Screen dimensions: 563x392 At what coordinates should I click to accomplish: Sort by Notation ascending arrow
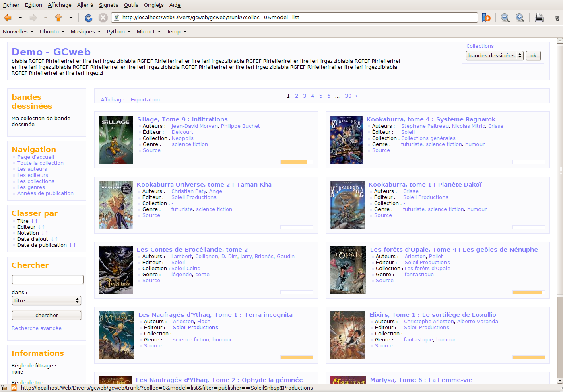pos(47,233)
